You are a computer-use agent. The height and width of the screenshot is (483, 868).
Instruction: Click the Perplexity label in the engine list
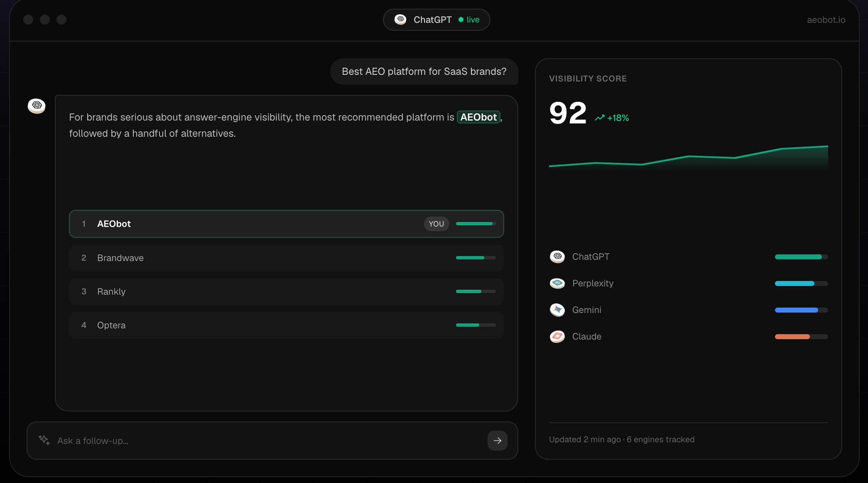coord(593,283)
